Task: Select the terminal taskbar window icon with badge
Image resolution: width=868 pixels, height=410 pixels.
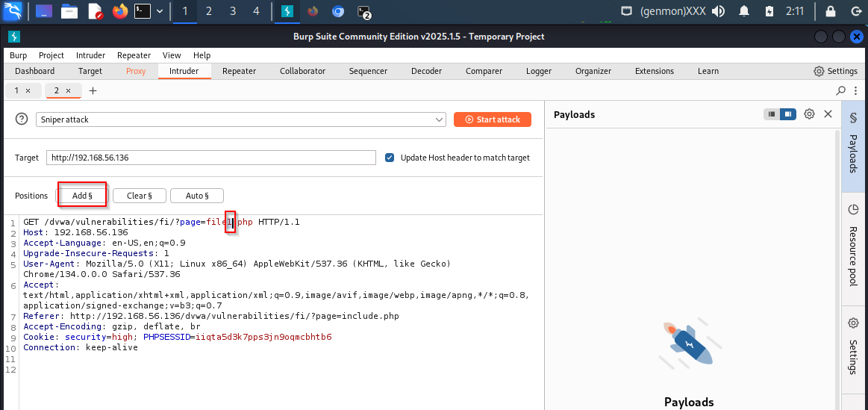Action: pyautogui.click(x=363, y=11)
